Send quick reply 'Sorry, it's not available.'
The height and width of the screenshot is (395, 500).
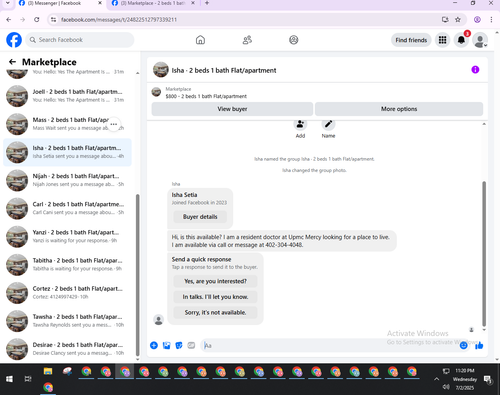tap(215, 313)
